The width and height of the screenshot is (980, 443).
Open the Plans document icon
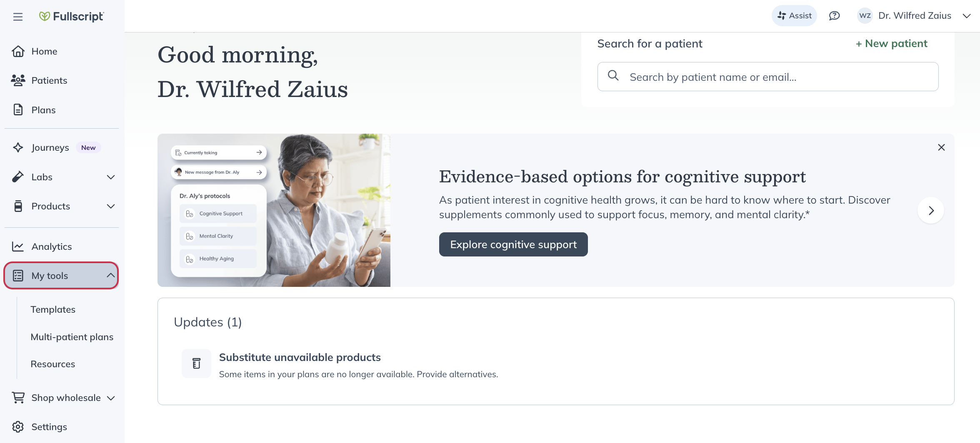coord(18,110)
